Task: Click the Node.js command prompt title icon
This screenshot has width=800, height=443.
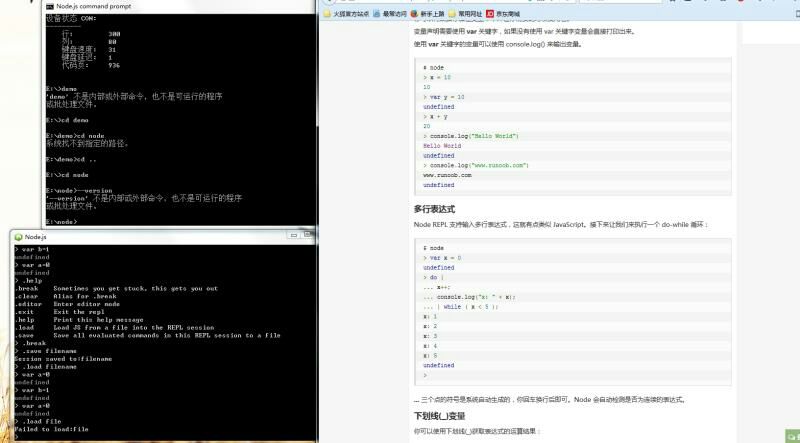Action: point(49,6)
